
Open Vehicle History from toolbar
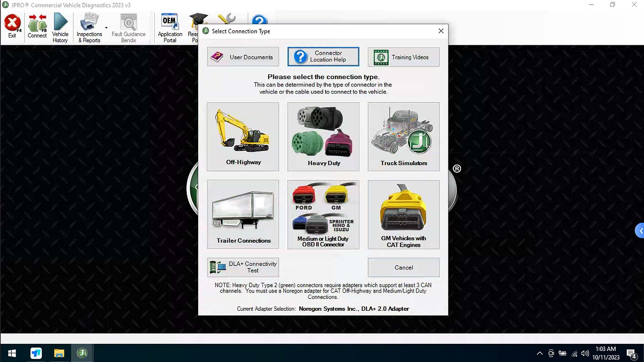click(x=60, y=28)
